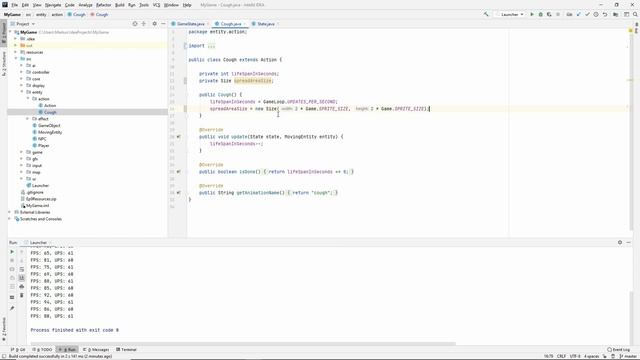Image resolution: width=640 pixels, height=360 pixels.
Task: Start debugging with the bug icon
Action: [540, 14]
